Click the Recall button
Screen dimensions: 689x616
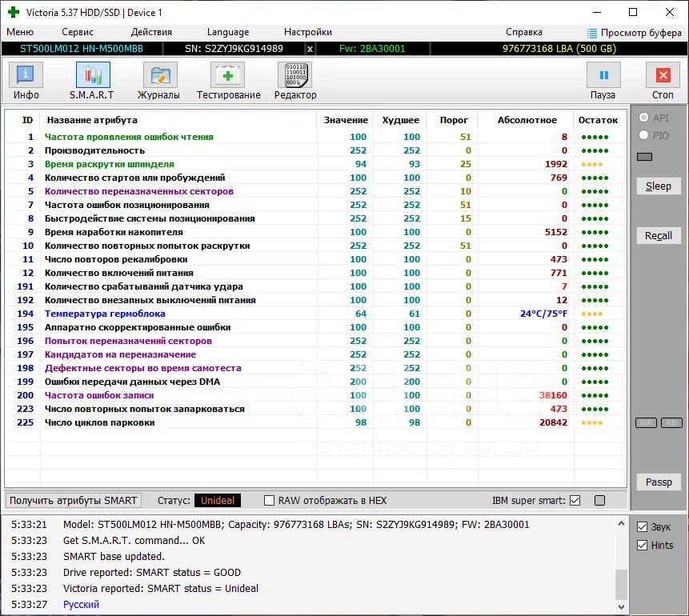click(x=659, y=235)
